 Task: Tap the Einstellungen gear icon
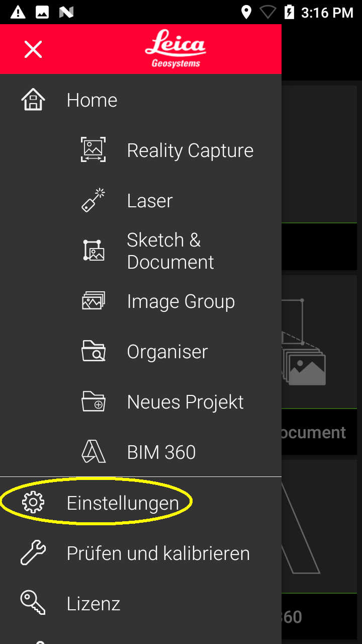[x=33, y=502]
